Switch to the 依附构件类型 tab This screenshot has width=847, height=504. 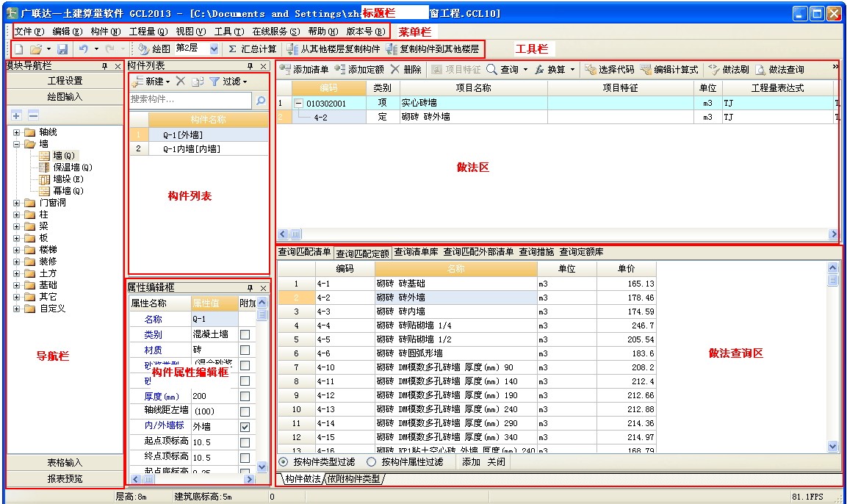pos(354,478)
